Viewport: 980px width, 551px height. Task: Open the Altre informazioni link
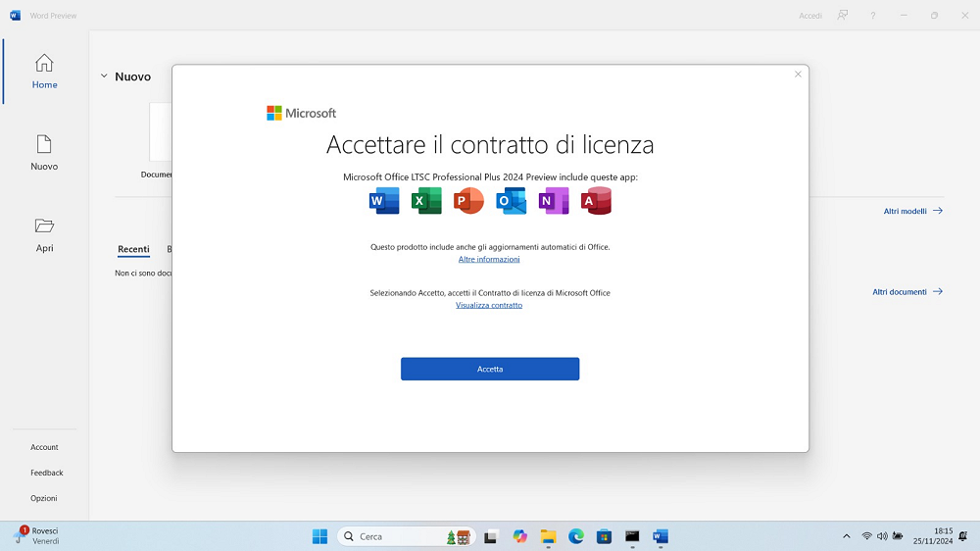tap(489, 259)
